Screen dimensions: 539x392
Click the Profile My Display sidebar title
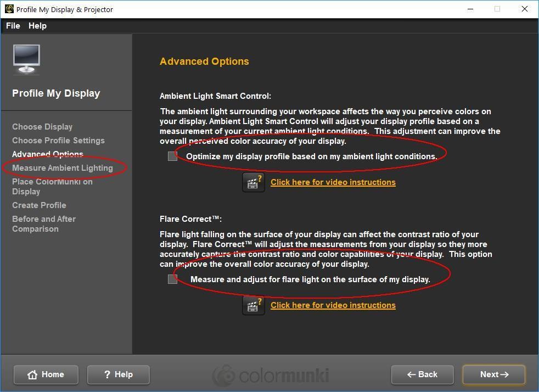pos(56,93)
